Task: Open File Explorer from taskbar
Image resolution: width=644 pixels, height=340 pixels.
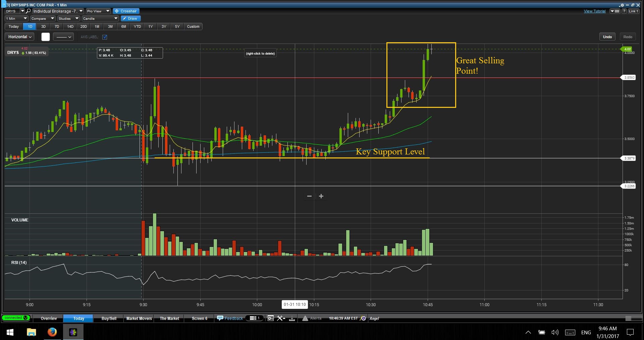Action: click(x=31, y=332)
